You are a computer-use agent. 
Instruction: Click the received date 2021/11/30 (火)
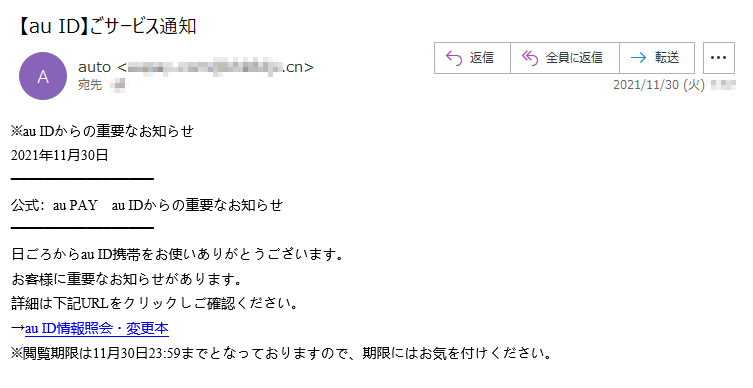click(658, 85)
